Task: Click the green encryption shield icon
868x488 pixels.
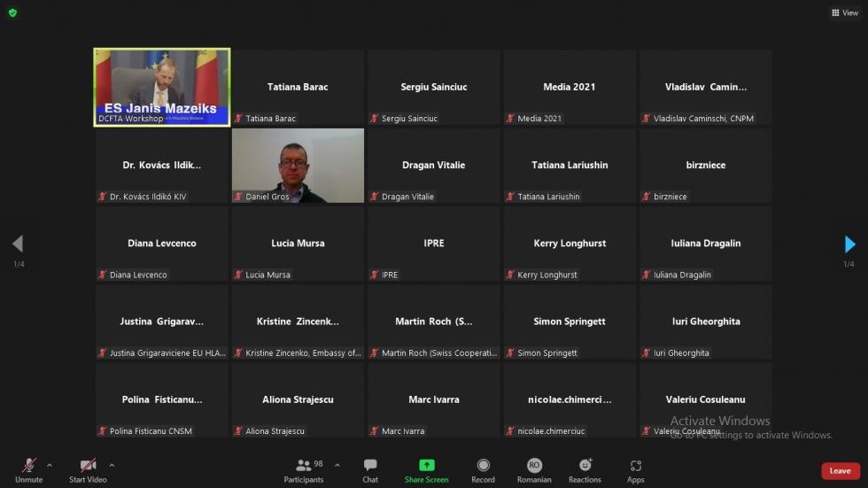Action: coord(12,12)
